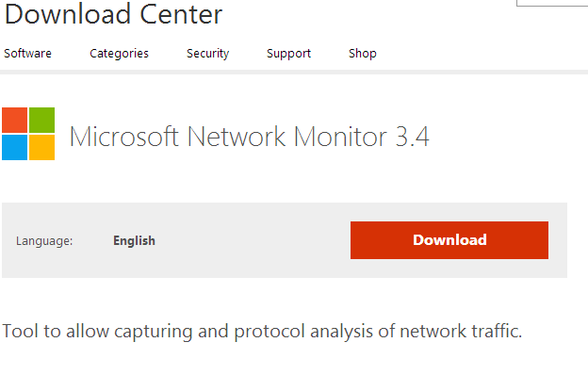Open the Categories menu
This screenshot has width=588, height=375.
(x=120, y=54)
